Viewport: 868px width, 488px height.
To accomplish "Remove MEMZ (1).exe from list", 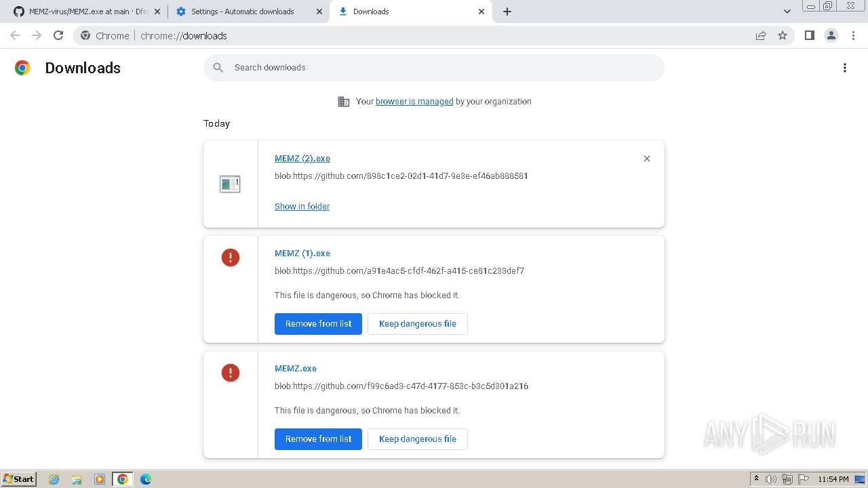I will click(318, 324).
